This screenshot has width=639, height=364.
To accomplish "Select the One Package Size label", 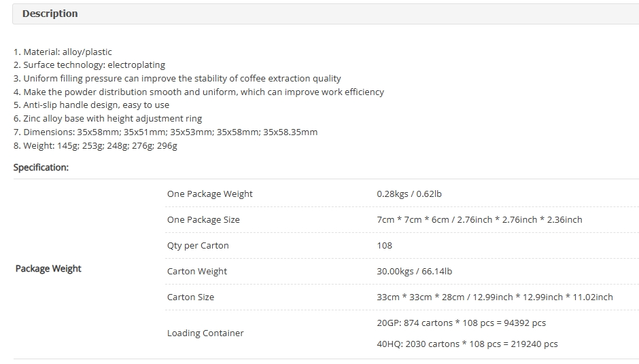I will [x=203, y=219].
